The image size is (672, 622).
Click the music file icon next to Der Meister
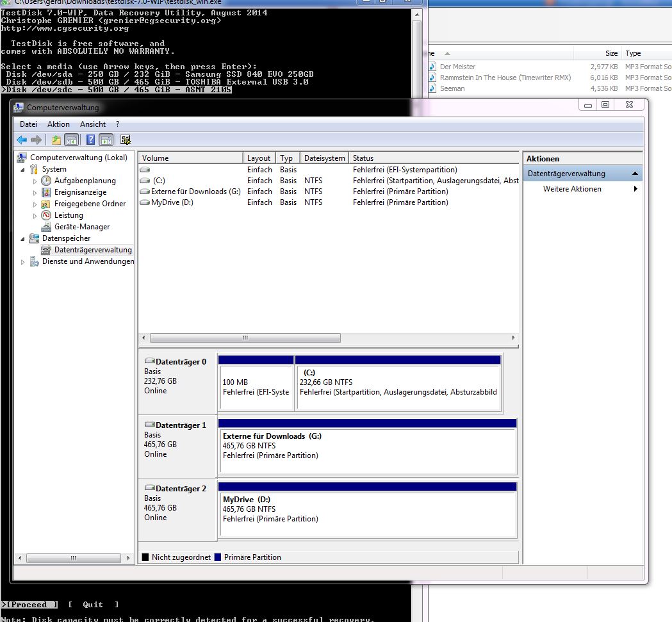point(432,67)
